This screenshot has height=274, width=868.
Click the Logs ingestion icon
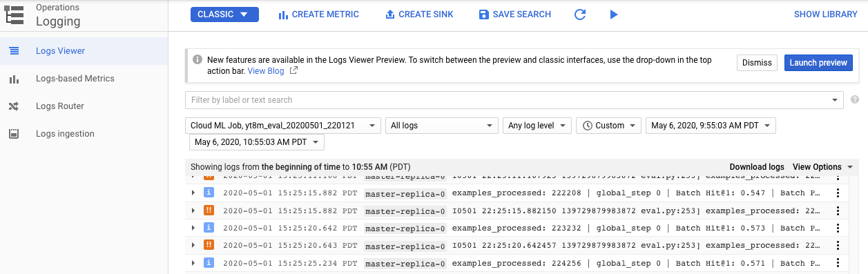point(14,134)
